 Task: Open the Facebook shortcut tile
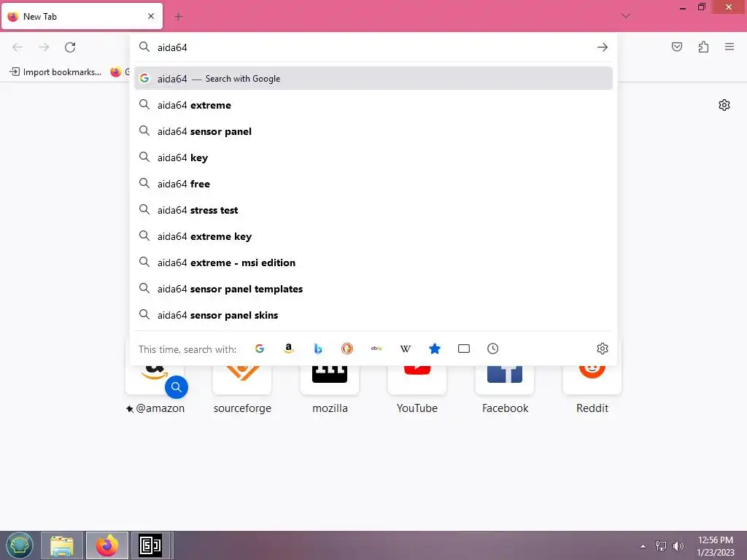pyautogui.click(x=505, y=381)
